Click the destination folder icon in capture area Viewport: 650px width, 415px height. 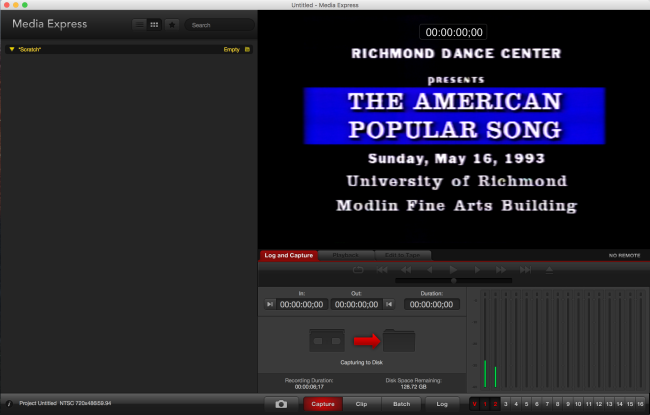(399, 340)
